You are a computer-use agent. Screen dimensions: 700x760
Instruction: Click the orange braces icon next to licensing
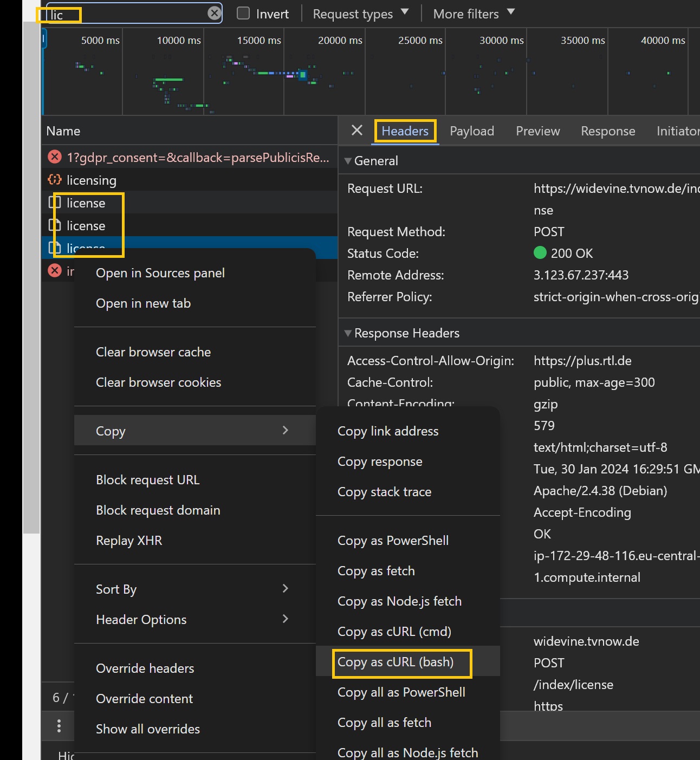click(55, 180)
